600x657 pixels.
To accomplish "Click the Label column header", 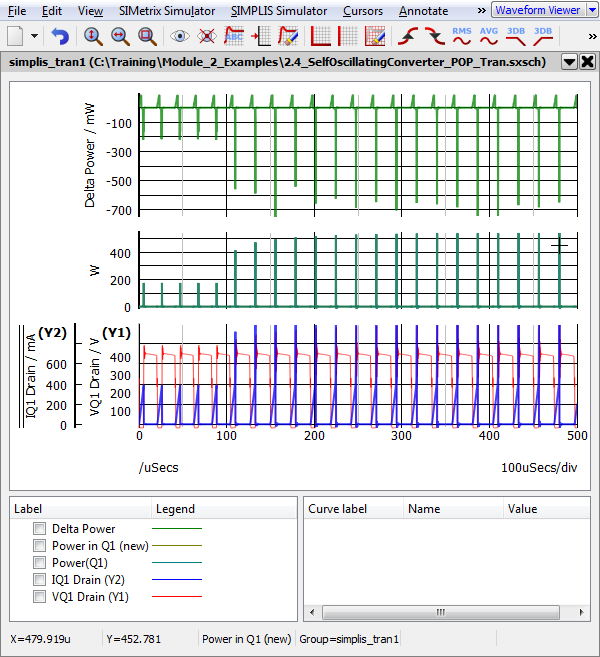I will (x=28, y=509).
